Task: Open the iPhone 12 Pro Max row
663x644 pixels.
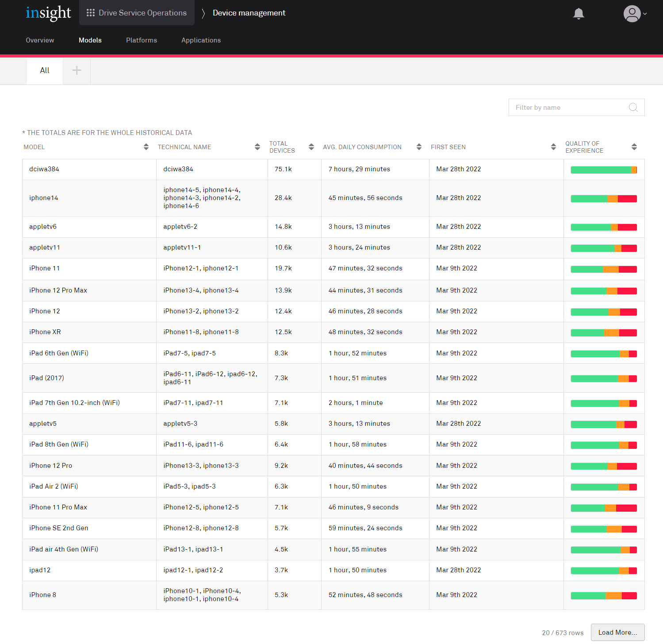Action: [58, 290]
